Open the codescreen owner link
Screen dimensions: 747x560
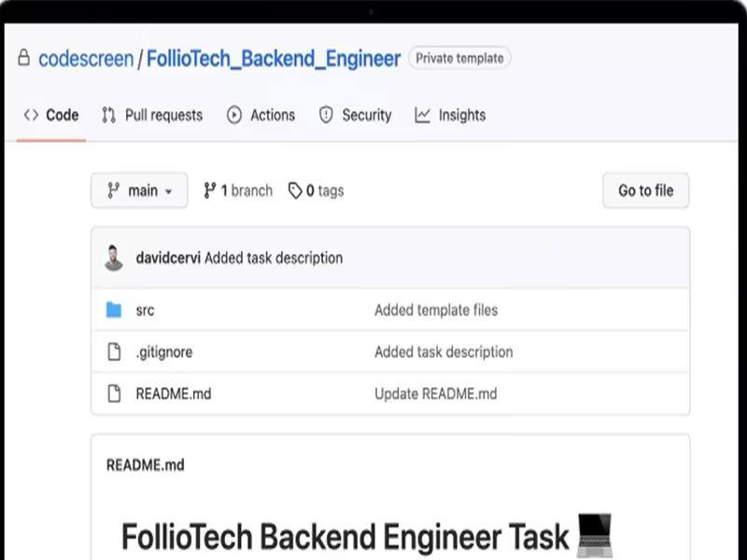[x=86, y=59]
